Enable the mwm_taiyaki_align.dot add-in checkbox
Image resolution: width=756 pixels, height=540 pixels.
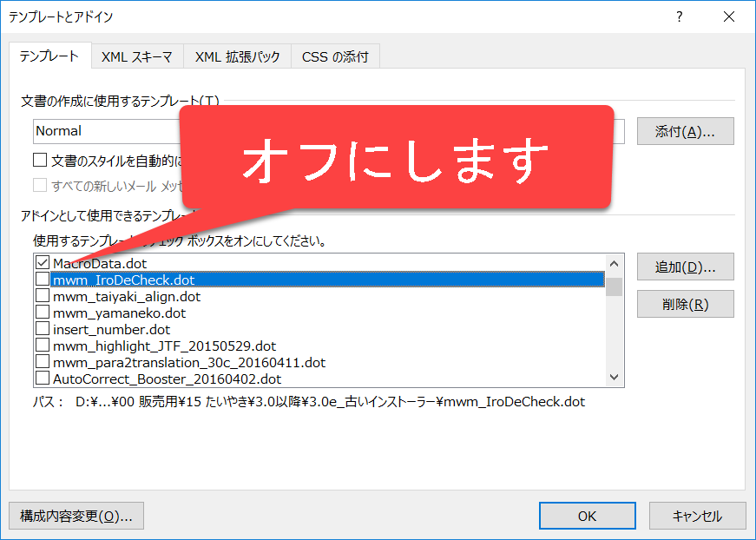[x=42, y=296]
